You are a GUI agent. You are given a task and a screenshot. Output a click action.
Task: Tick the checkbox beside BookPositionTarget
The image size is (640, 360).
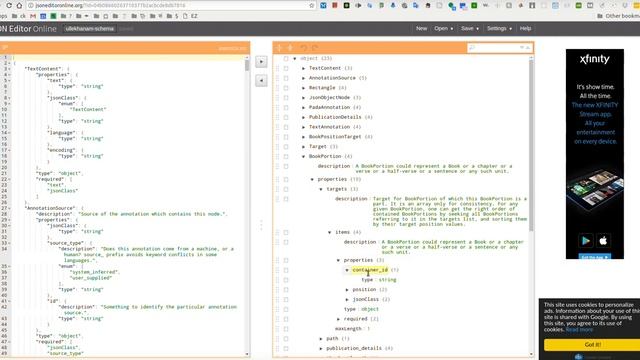click(286, 137)
